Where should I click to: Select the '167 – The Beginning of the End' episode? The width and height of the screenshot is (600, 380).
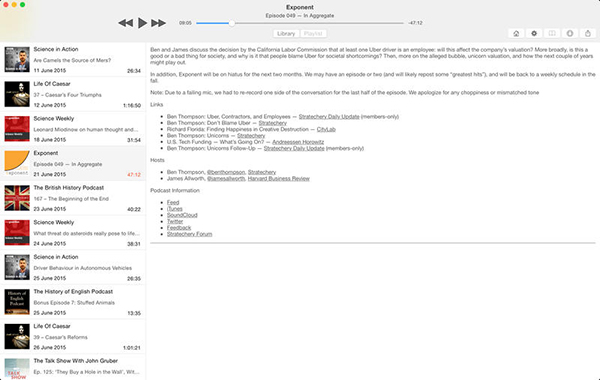(x=73, y=198)
